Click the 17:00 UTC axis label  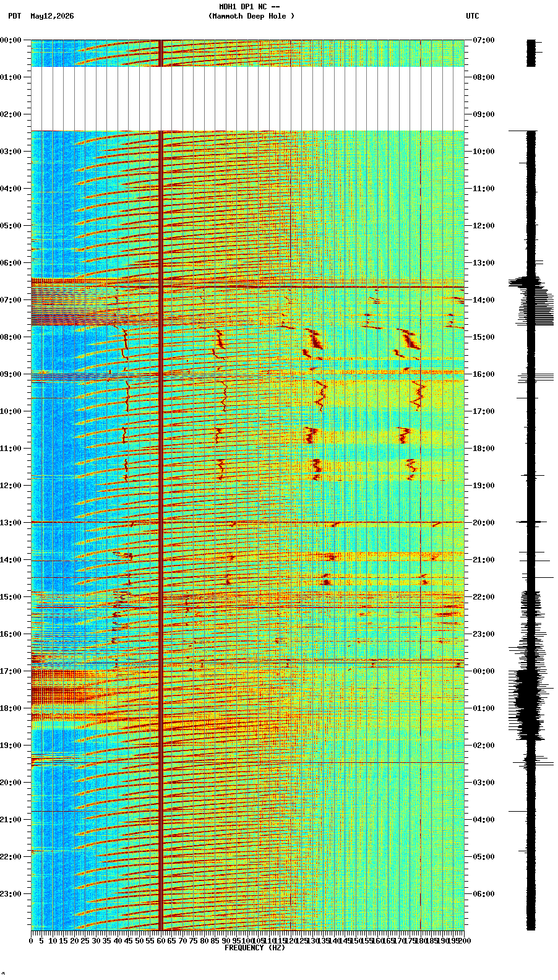pos(484,411)
